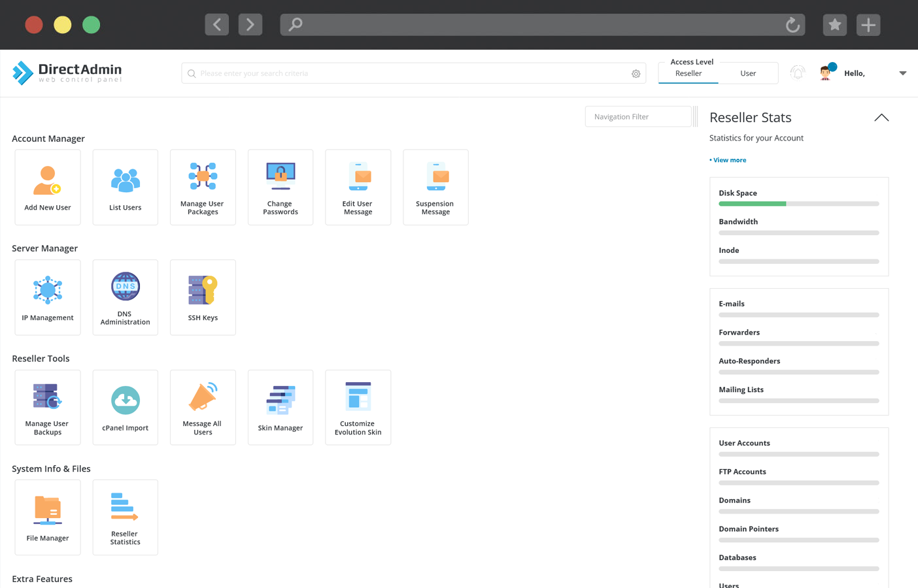
Task: Switch access level to User tab
Action: pos(748,74)
